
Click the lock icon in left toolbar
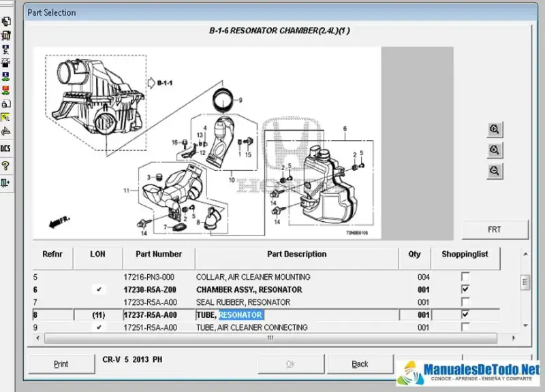5,104
